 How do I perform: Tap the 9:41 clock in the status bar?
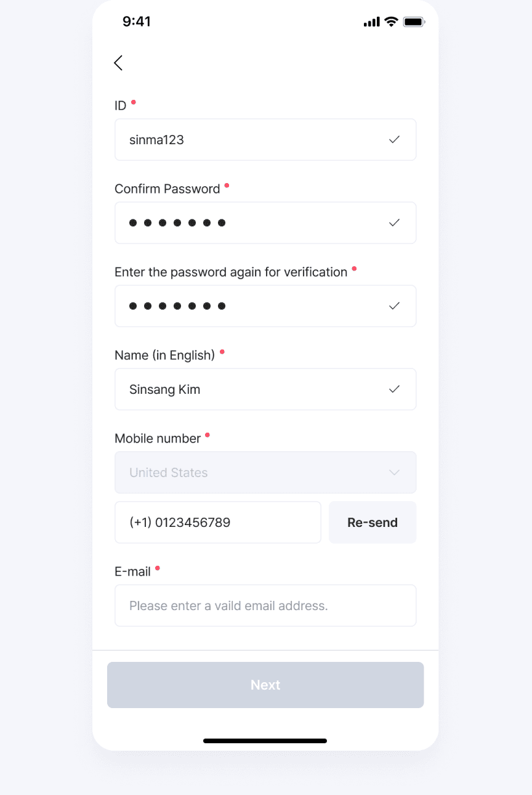pyautogui.click(x=137, y=22)
